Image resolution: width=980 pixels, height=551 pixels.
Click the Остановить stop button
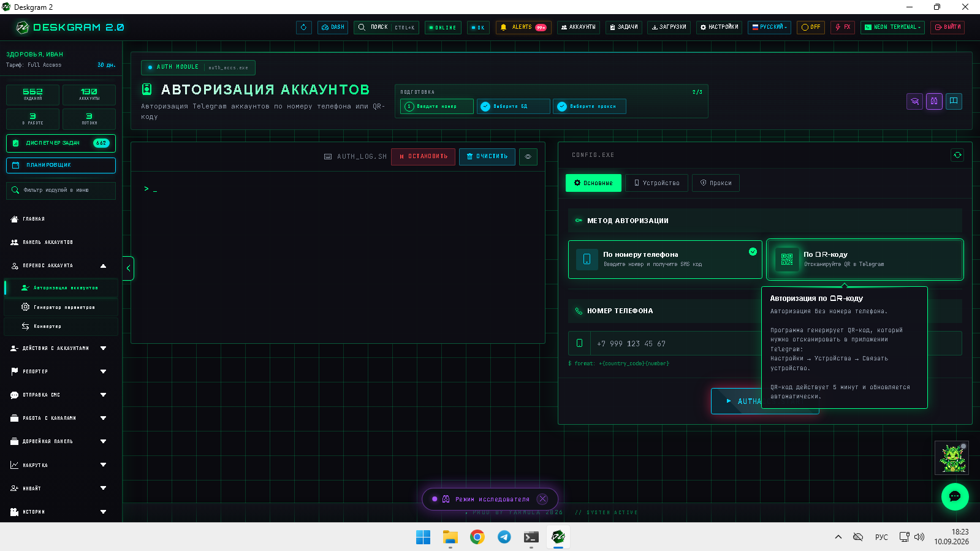coord(423,157)
